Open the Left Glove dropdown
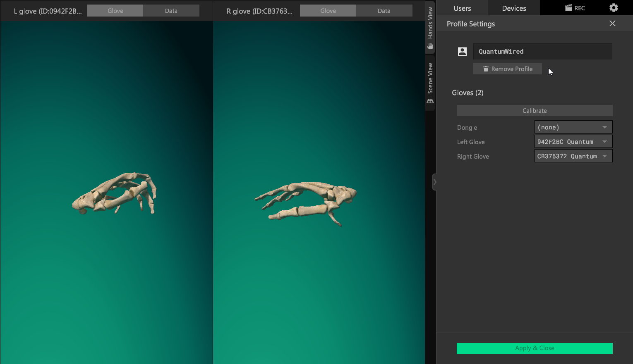The image size is (633, 364). tap(573, 142)
